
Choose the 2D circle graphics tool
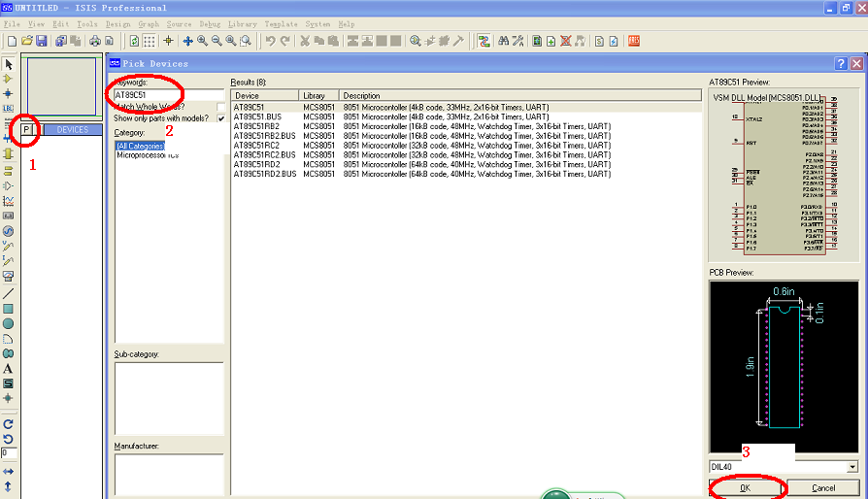tap(9, 323)
